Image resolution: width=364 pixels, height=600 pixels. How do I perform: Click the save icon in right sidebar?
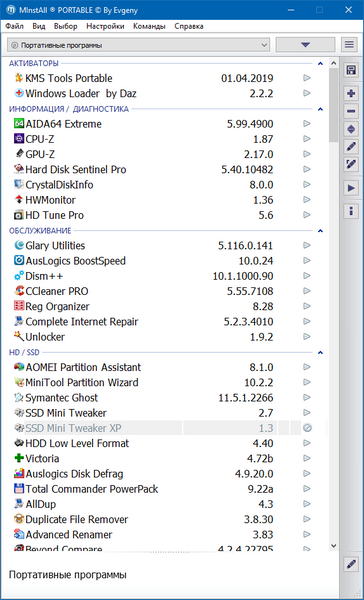tap(351, 70)
